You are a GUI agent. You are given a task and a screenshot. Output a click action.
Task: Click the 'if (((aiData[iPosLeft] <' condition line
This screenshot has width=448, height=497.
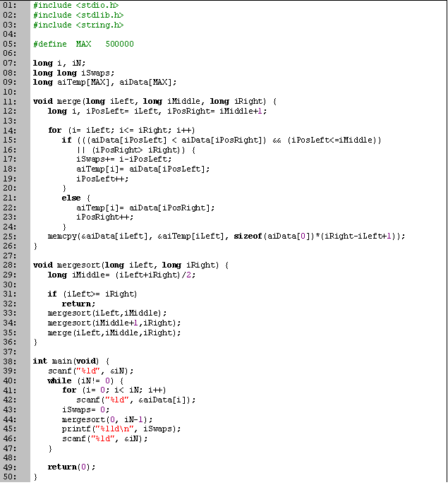pos(222,140)
